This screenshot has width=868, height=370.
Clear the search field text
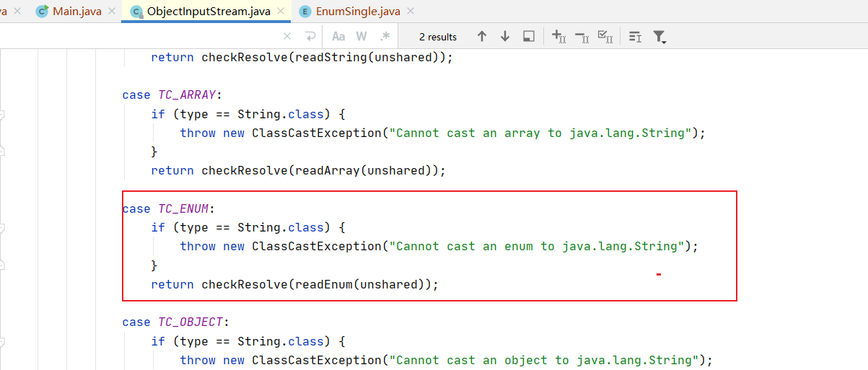[x=287, y=36]
